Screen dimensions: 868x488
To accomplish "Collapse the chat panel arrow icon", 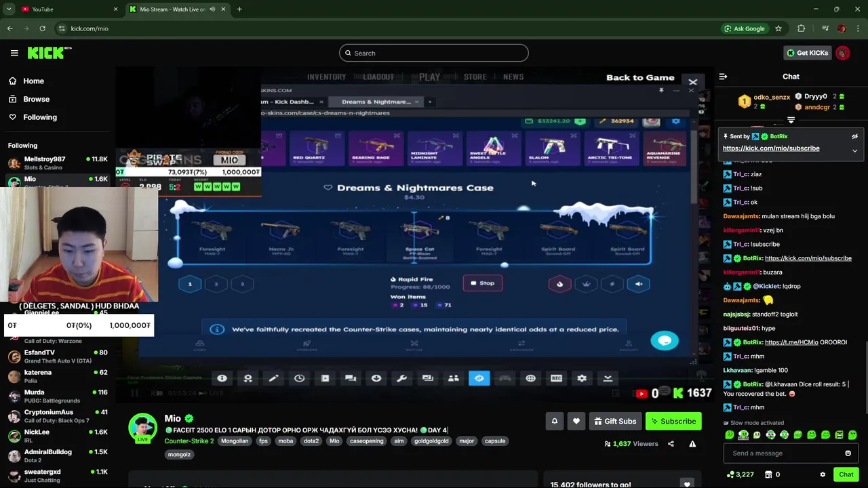I will [723, 77].
